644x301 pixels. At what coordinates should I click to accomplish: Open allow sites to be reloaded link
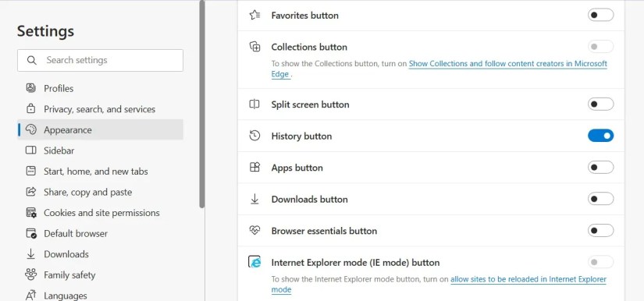pyautogui.click(x=528, y=279)
